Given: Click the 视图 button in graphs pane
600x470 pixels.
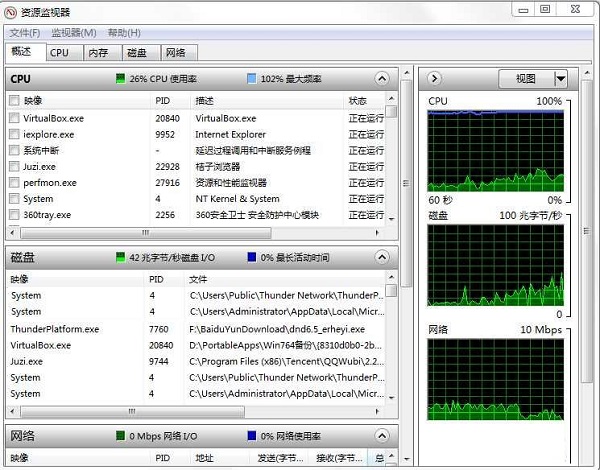Looking at the screenshot, I should 525,78.
